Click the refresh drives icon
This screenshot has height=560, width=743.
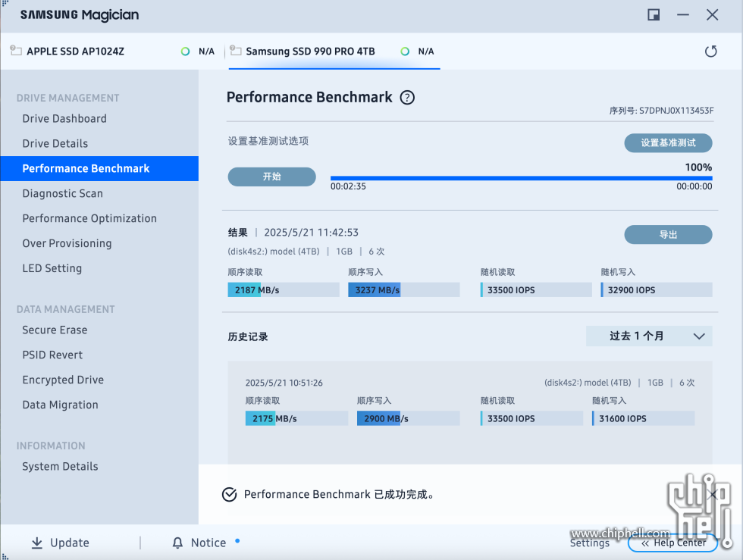tap(711, 52)
